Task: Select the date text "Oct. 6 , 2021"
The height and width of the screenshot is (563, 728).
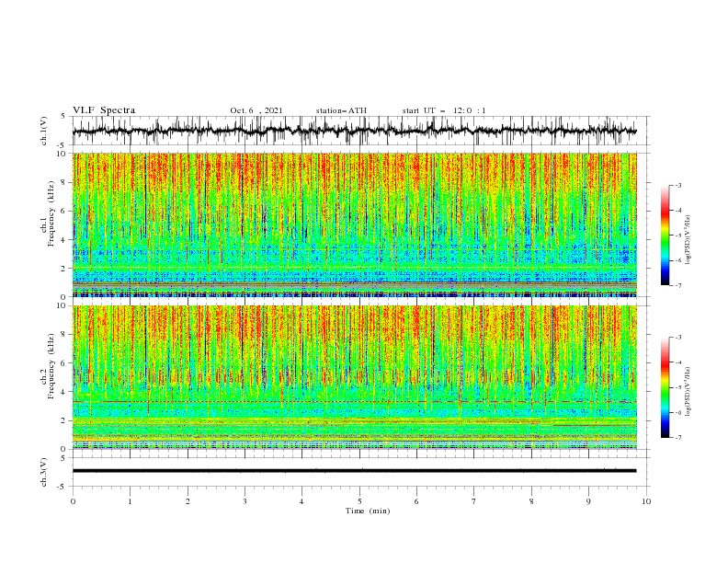Action: click(256, 110)
